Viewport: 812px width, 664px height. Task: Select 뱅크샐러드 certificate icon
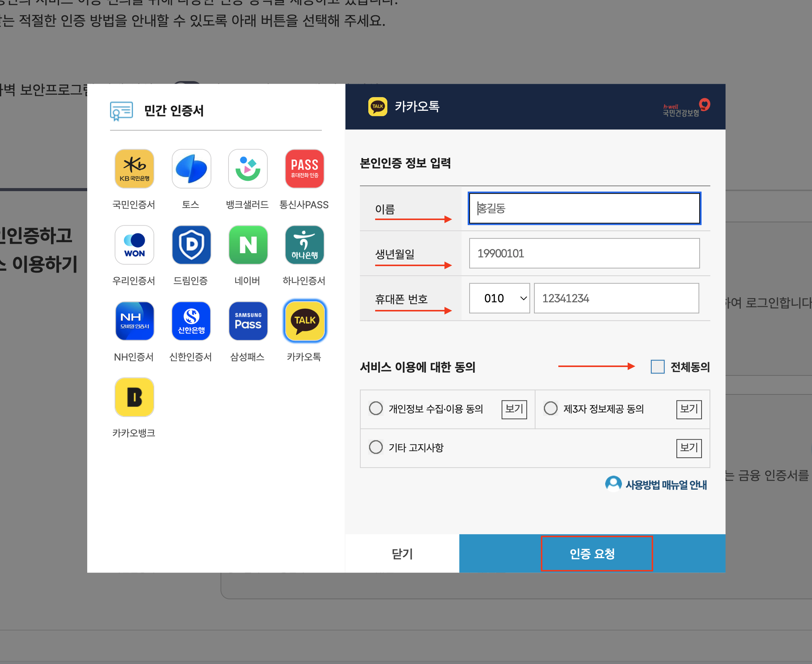pyautogui.click(x=248, y=169)
